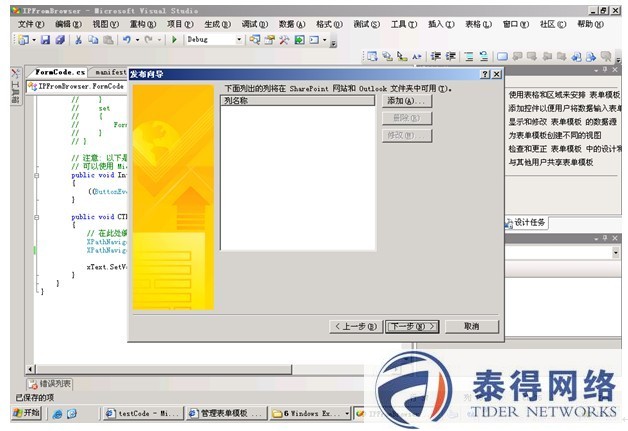Increase the line indent via toolbar
Viewport: 628px width, 431px height.
pos(451,56)
